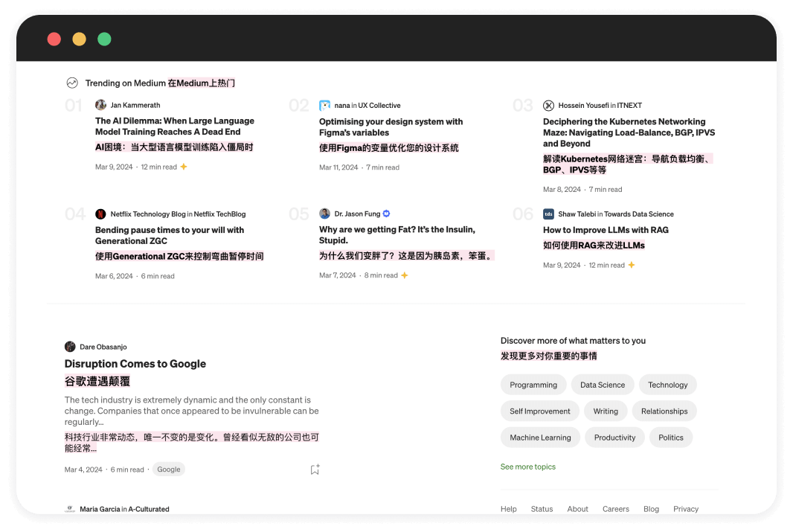Open See more topics link
The width and height of the screenshot is (793, 532).
tap(528, 467)
